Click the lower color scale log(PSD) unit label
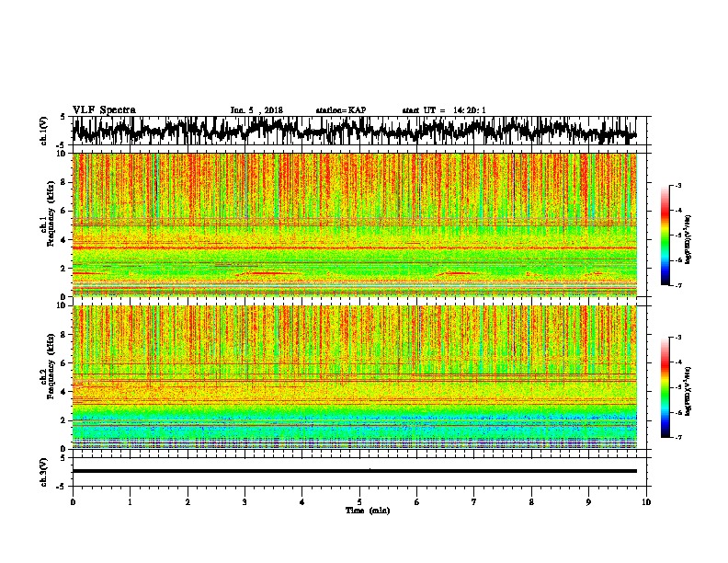Image resolution: width=728 pixels, height=563 pixels. pyautogui.click(x=688, y=392)
